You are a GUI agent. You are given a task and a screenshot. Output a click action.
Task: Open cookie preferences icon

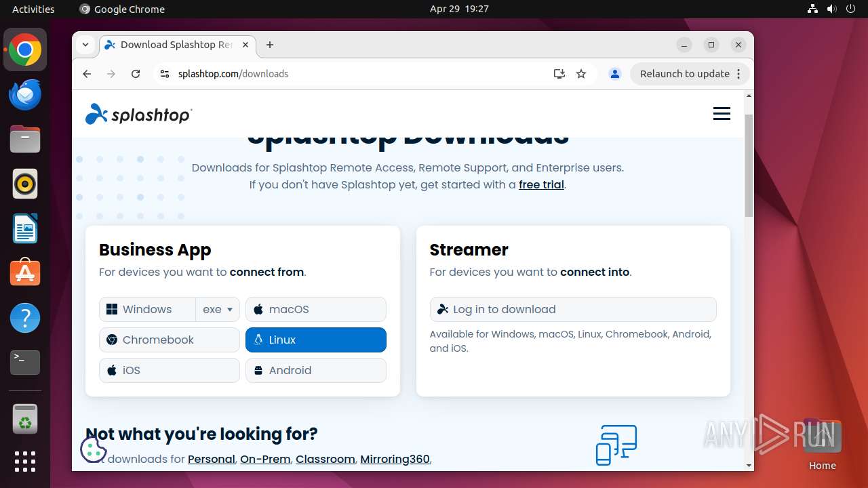(93, 449)
